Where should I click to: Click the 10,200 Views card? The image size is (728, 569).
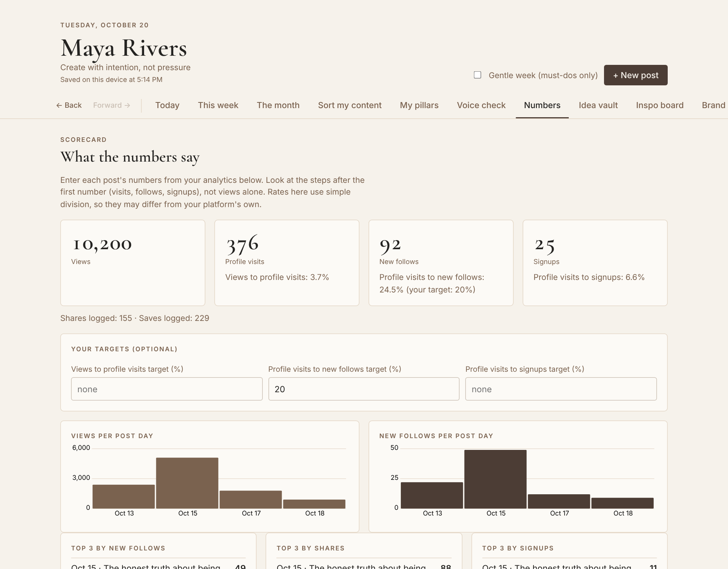pyautogui.click(x=133, y=263)
